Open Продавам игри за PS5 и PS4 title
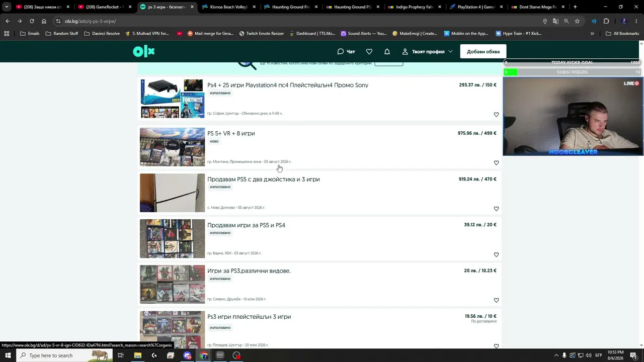Screen dimensions: 644x362 tap(246, 225)
